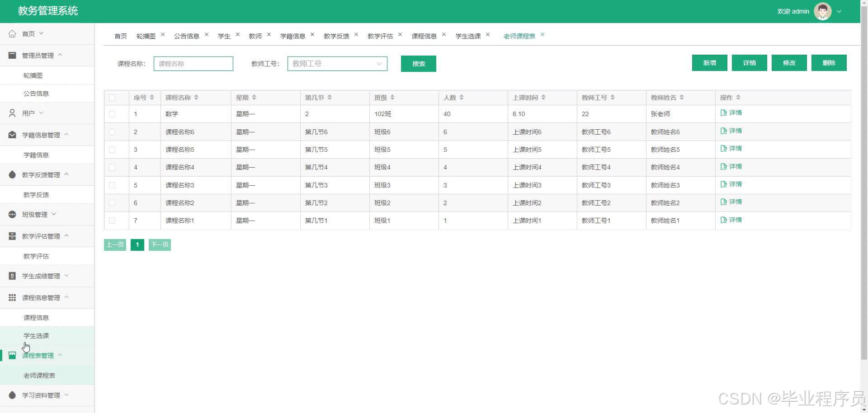Sort by 上课时间 column arrows
Viewport: 868px width, 413px height.
pyautogui.click(x=543, y=98)
